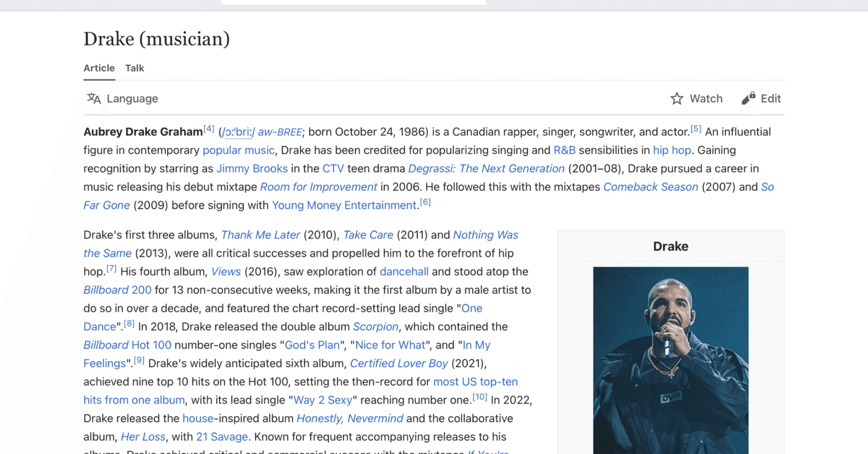
Task: Click the bold name Aubrey Drake Graham
Action: [x=143, y=132]
